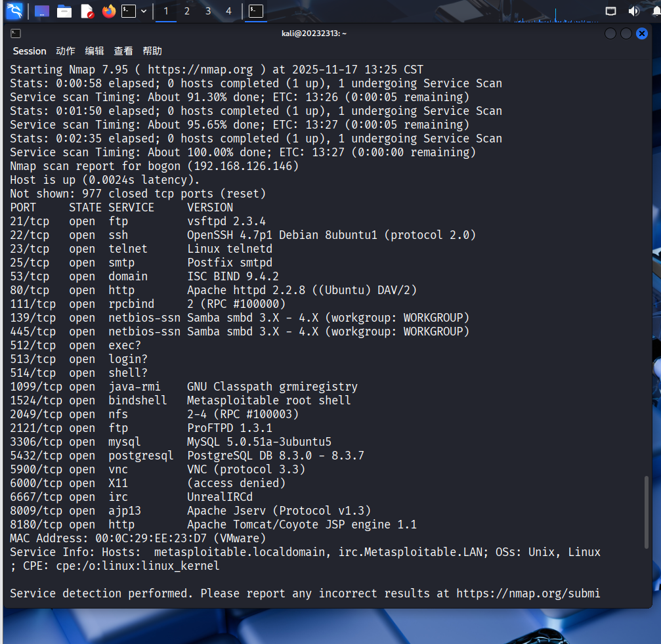Screen dimensions: 661x644
Task: Click the 'vsftpd 2.3.4' version text
Action: pos(226,221)
